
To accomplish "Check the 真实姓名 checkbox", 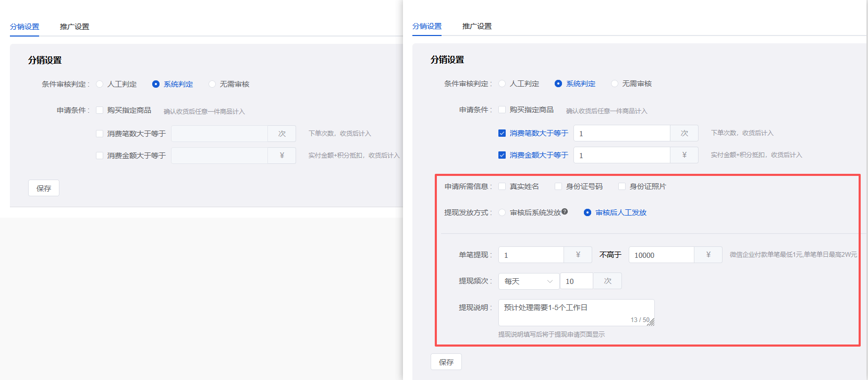I will pos(502,186).
